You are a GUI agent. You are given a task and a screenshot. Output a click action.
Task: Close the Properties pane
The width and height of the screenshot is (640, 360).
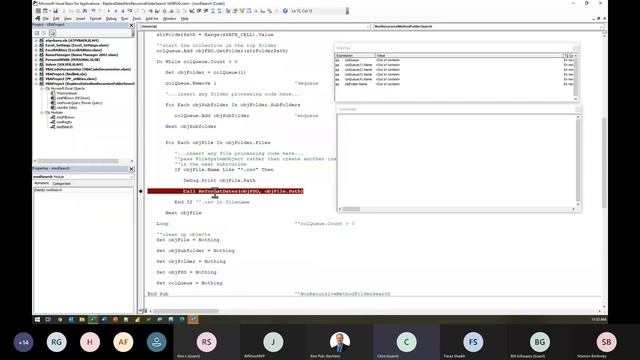(131, 169)
